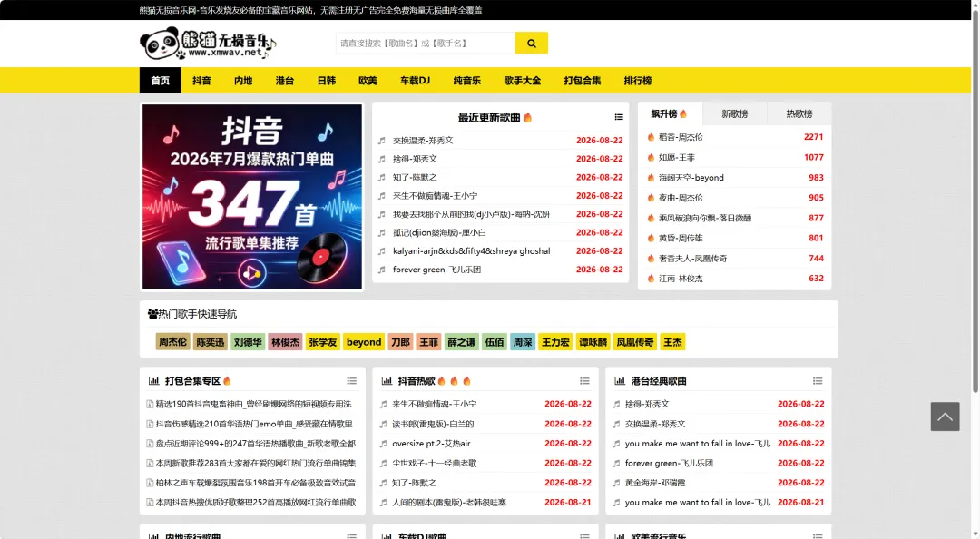The image size is (980, 539).
Task: Open the 欧美 navigation menu
Action: coord(368,80)
